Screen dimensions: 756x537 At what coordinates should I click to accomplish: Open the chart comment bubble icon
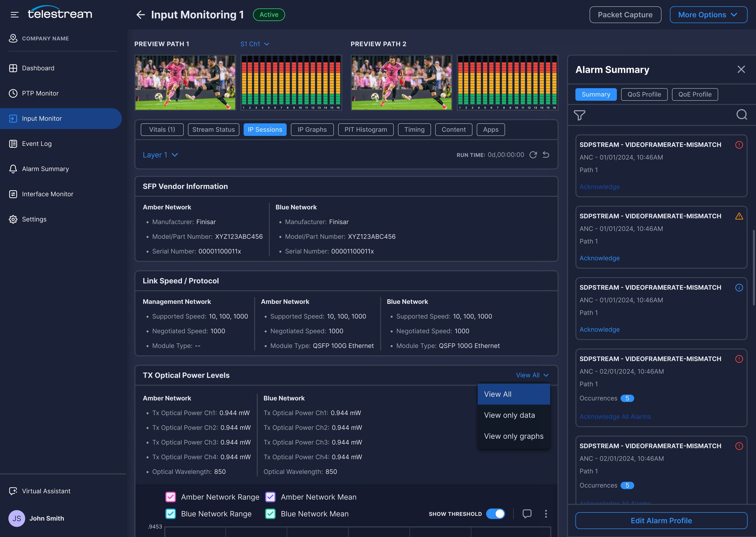pyautogui.click(x=527, y=513)
